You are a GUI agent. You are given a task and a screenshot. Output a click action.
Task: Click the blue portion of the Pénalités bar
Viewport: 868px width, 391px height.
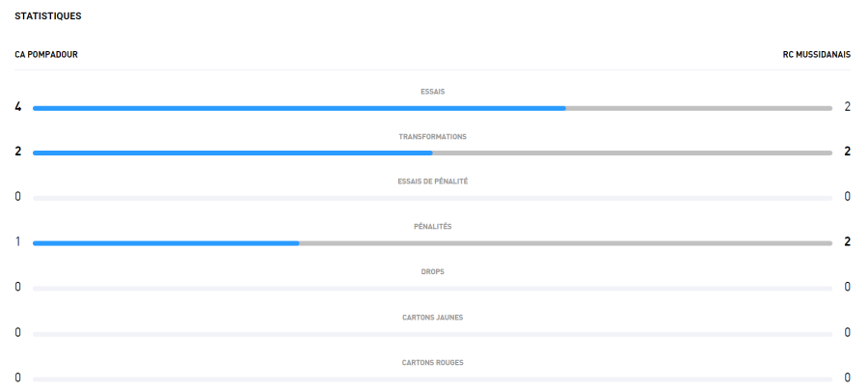pos(166,243)
